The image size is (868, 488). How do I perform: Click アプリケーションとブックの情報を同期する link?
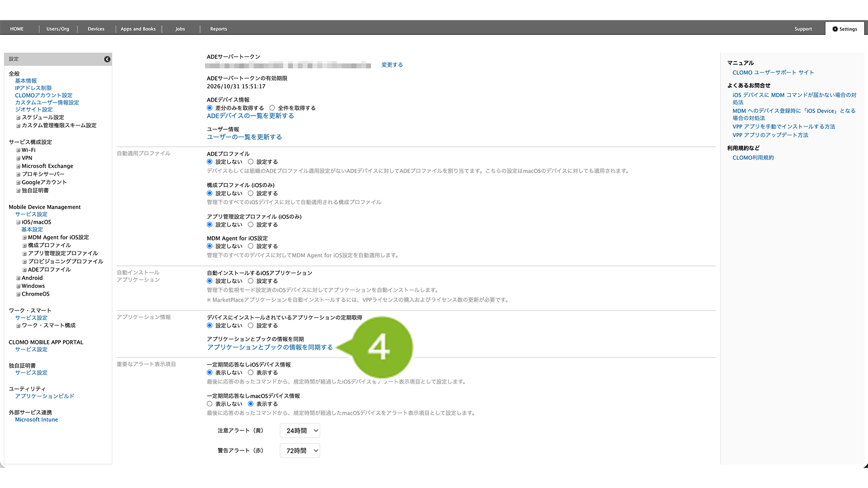[x=269, y=347]
